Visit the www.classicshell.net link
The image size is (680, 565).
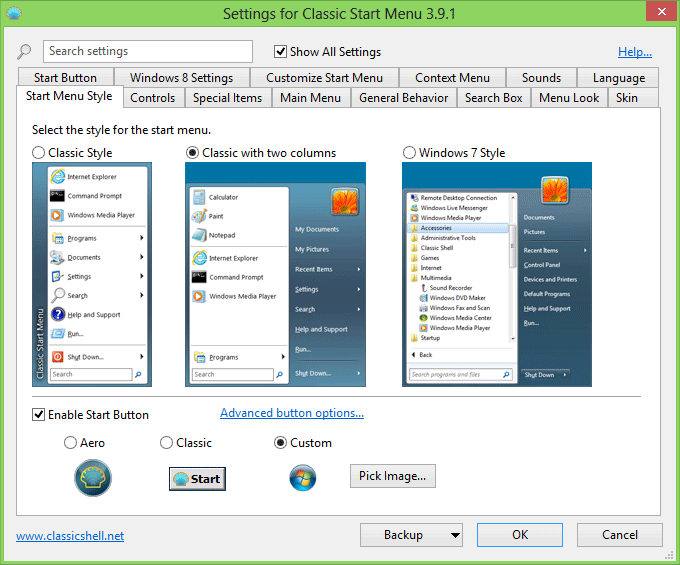tap(70, 536)
